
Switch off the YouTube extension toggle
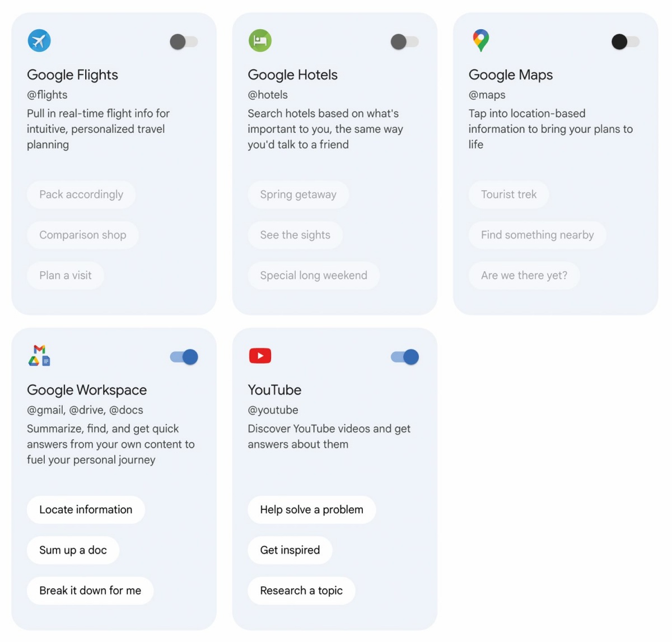coord(404,357)
